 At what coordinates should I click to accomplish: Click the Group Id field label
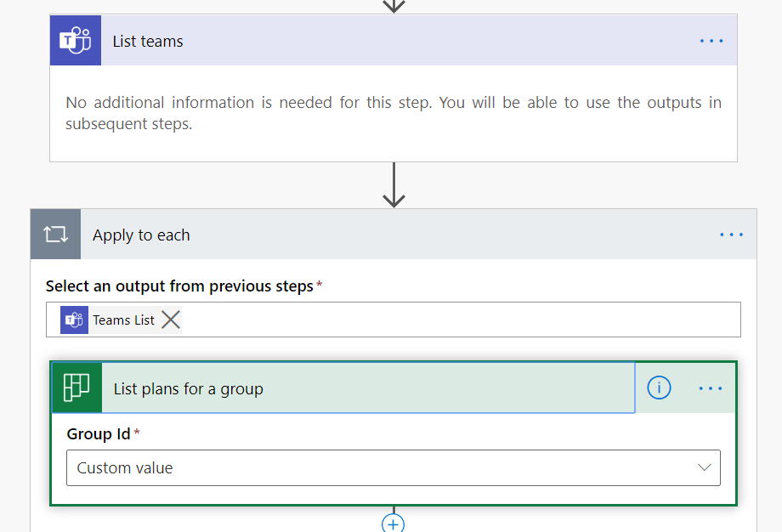(99, 434)
